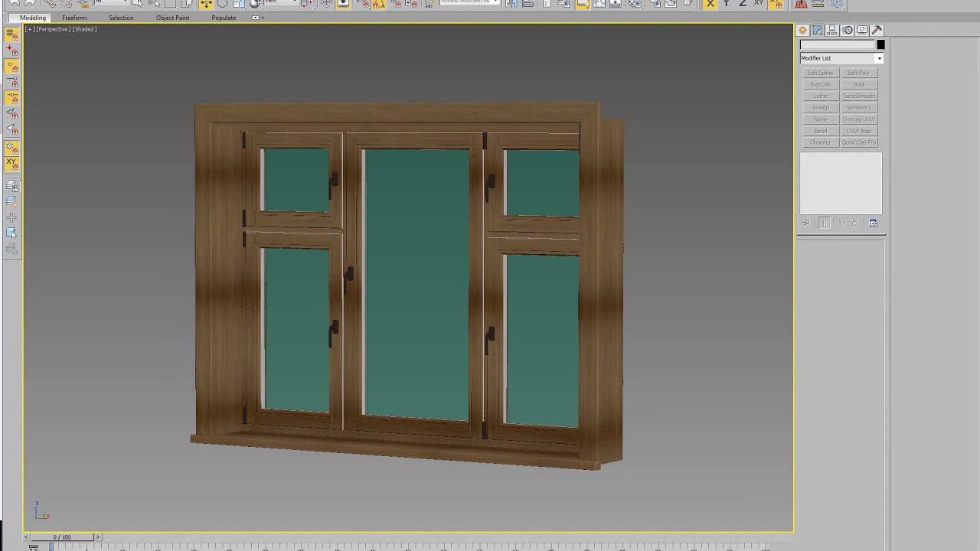Toggle the X axis constraint
980x551 pixels.
(x=710, y=4)
